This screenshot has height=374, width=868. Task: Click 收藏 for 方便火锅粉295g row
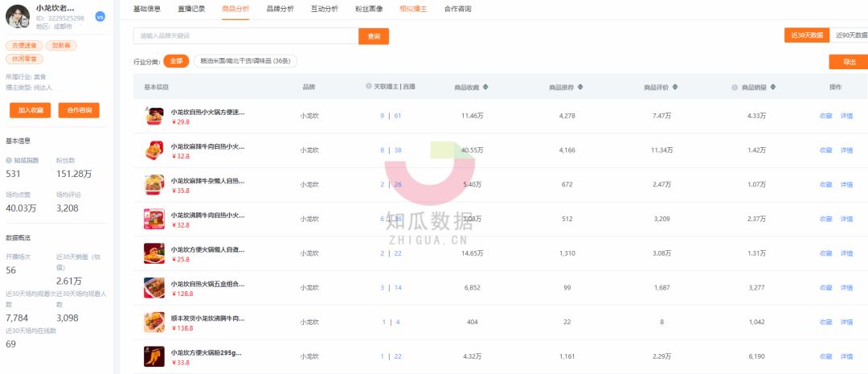pos(826,356)
